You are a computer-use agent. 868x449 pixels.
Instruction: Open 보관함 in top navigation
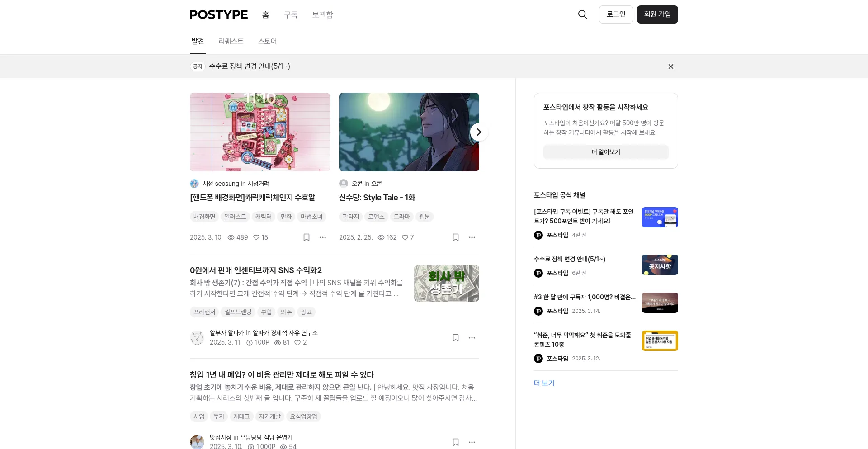(323, 14)
